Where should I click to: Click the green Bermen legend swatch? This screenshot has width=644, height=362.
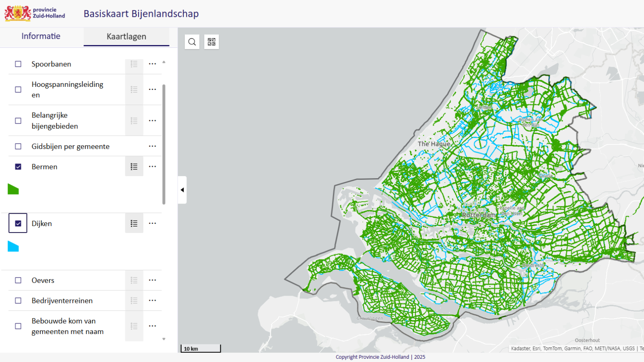coord(13,189)
